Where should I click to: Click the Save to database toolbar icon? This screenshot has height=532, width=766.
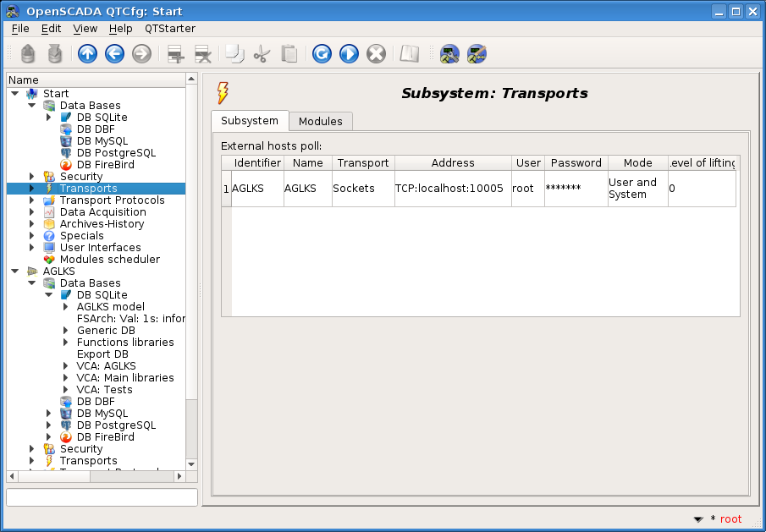55,53
